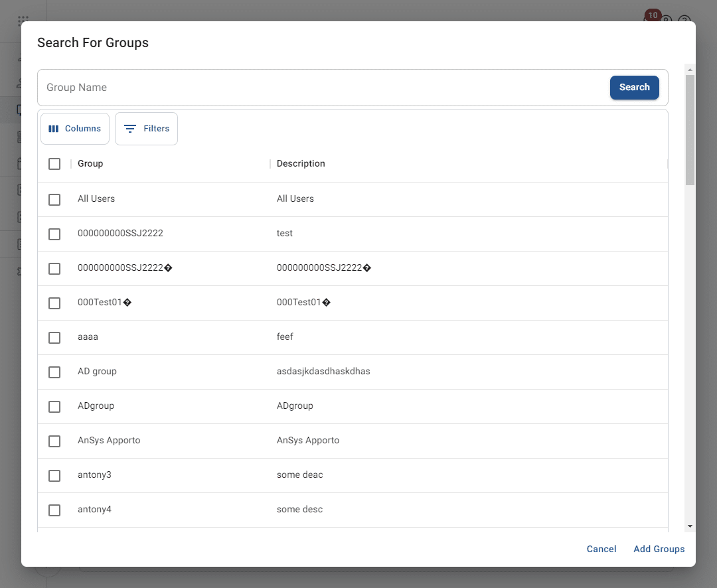Select the checkbox for AD group
717x588 pixels.
click(54, 372)
